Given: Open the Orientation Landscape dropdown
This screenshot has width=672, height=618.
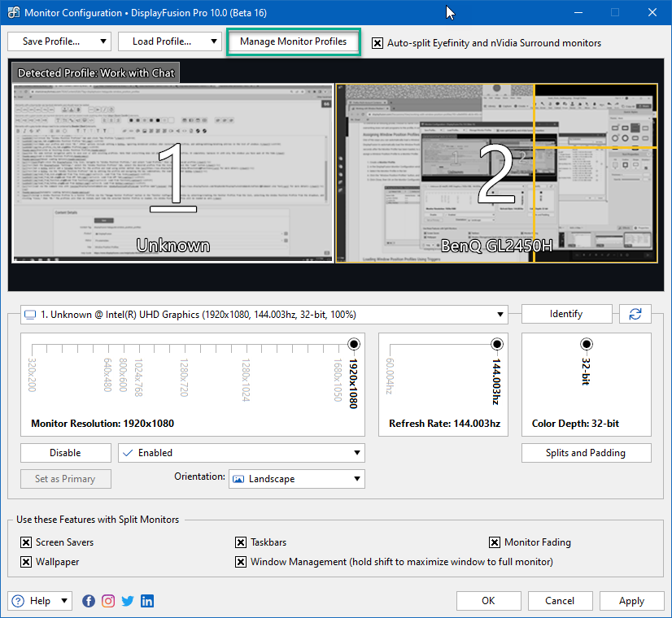Looking at the screenshot, I should coord(297,479).
